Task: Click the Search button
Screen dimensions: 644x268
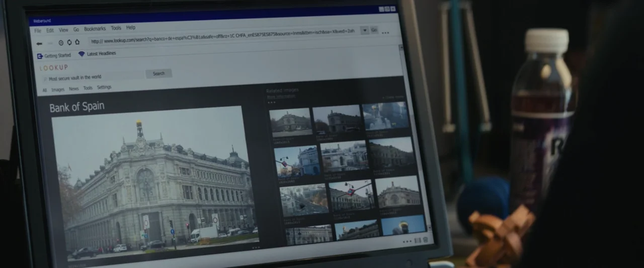Action: tap(159, 73)
